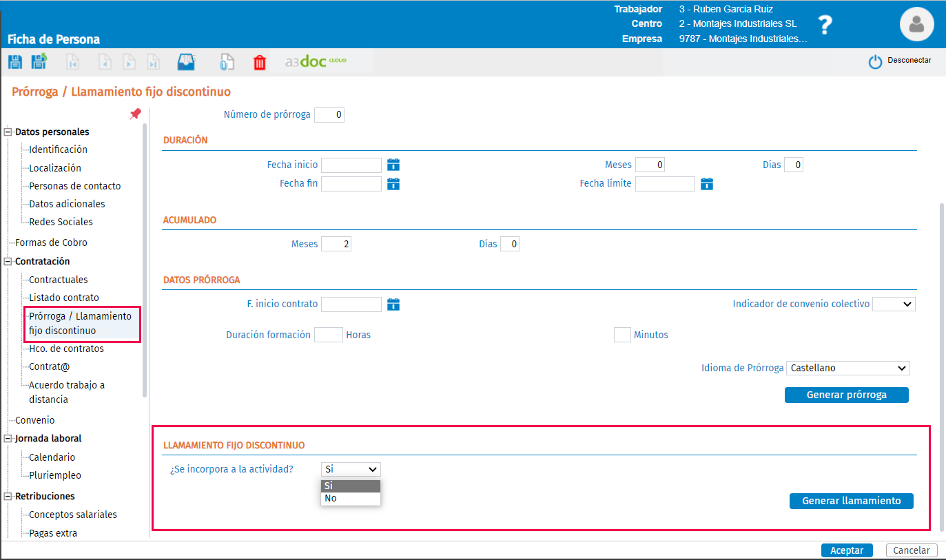The width and height of the screenshot is (946, 560).
Task: Open the help question mark
Action: (x=825, y=25)
